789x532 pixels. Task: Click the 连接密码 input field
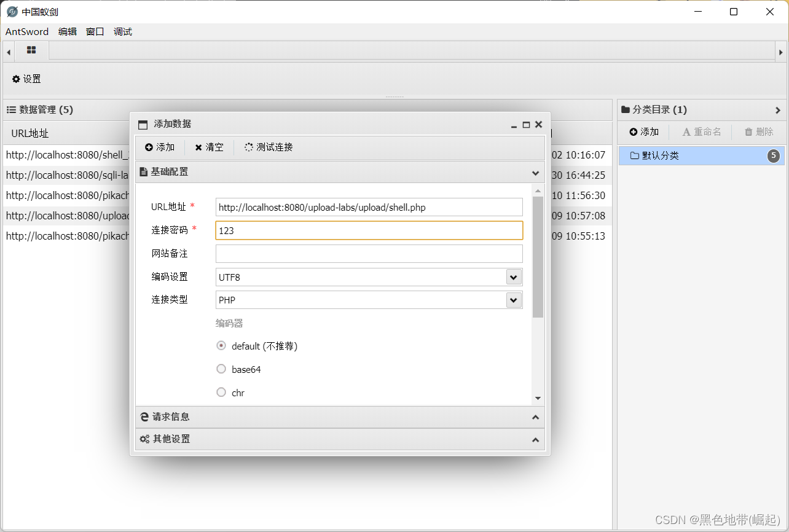tap(369, 230)
